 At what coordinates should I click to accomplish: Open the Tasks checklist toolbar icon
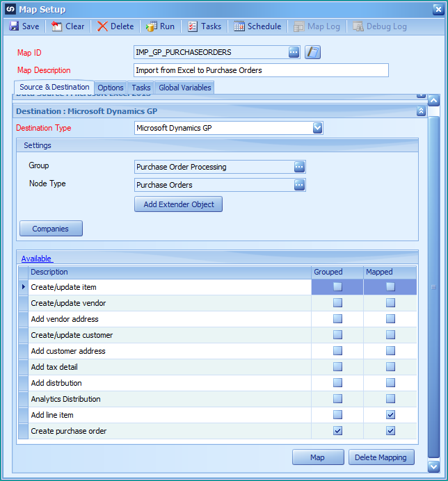coord(193,26)
